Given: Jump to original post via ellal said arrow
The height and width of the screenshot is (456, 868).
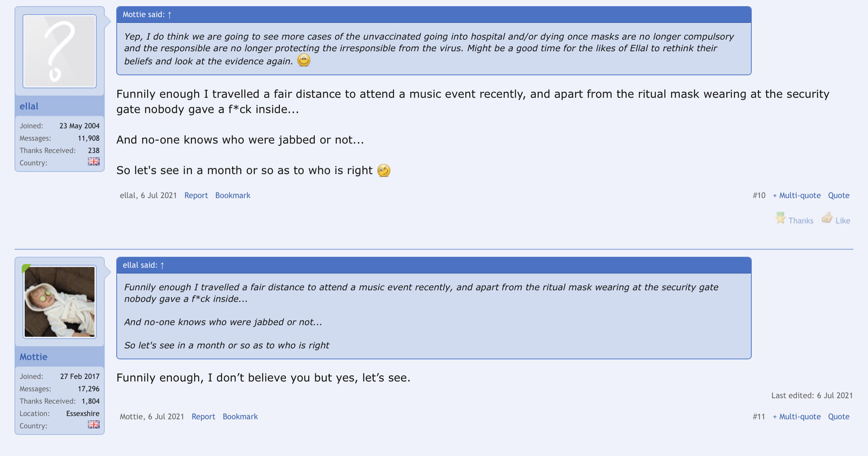Looking at the screenshot, I should tap(162, 265).
